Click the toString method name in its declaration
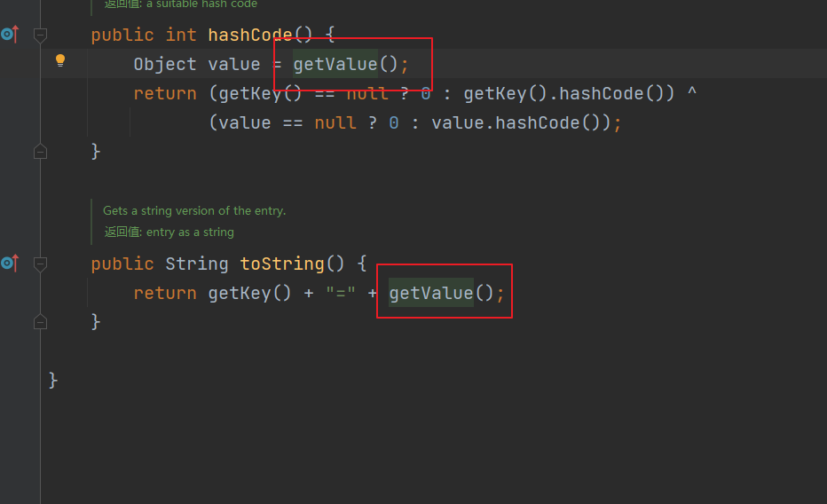 point(281,264)
